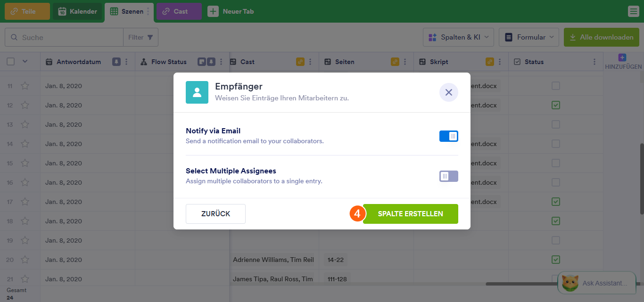
Task: Open the Spalten & KI dropdown
Action: pyautogui.click(x=458, y=37)
